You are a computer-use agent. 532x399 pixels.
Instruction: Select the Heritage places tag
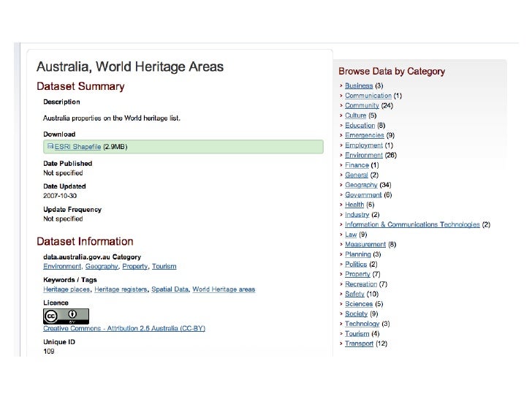(68, 289)
